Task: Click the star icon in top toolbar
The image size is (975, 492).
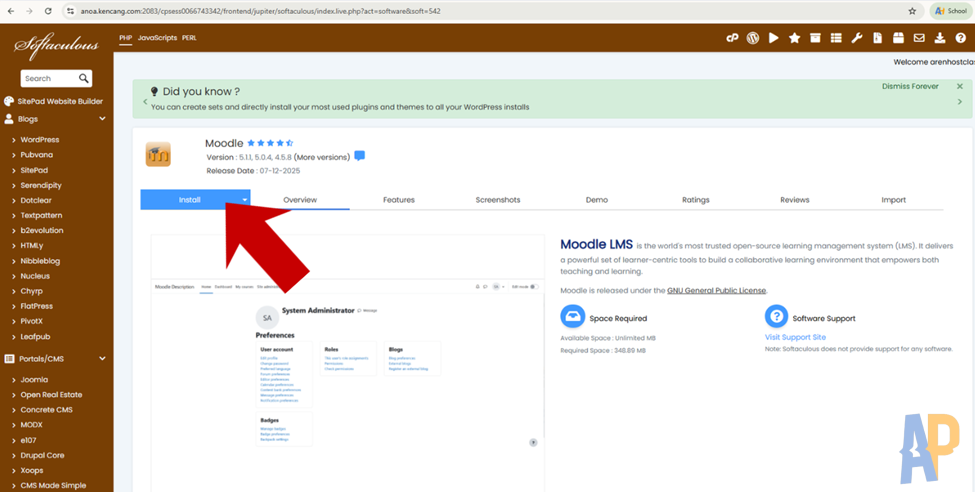Action: coord(794,38)
